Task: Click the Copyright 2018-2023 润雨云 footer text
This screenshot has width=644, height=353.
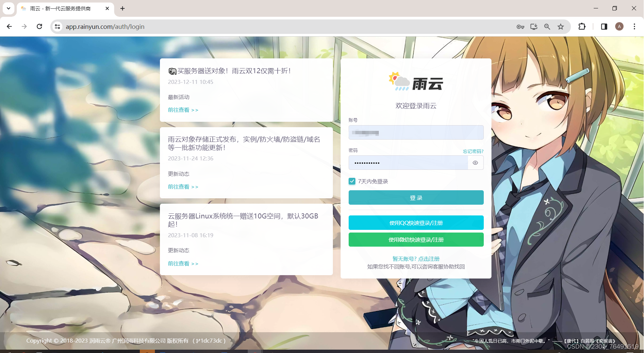Action: [126, 341]
